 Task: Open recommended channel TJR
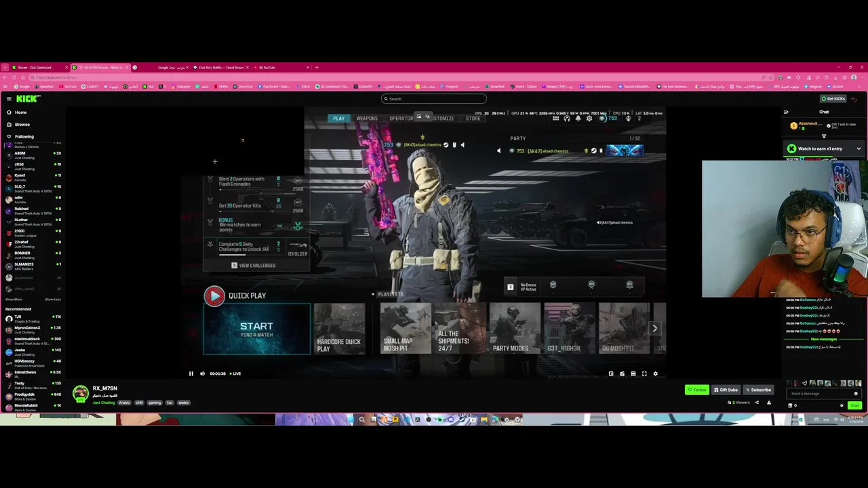(x=33, y=318)
